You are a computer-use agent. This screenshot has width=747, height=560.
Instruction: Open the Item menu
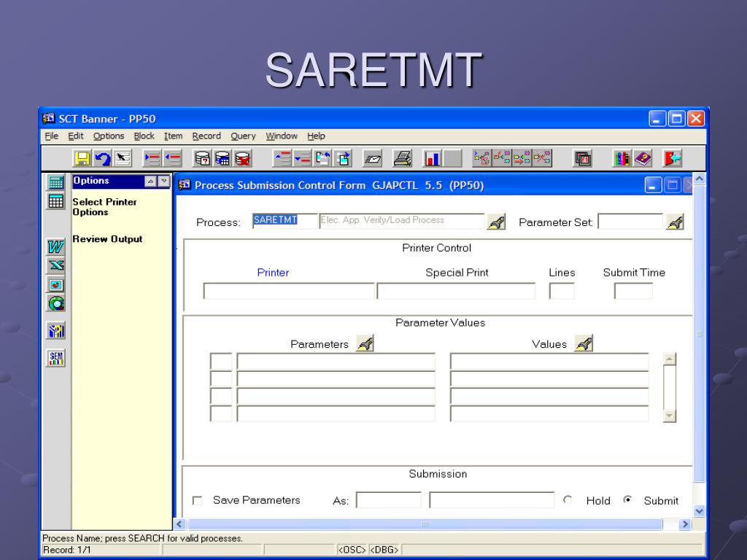point(173,136)
